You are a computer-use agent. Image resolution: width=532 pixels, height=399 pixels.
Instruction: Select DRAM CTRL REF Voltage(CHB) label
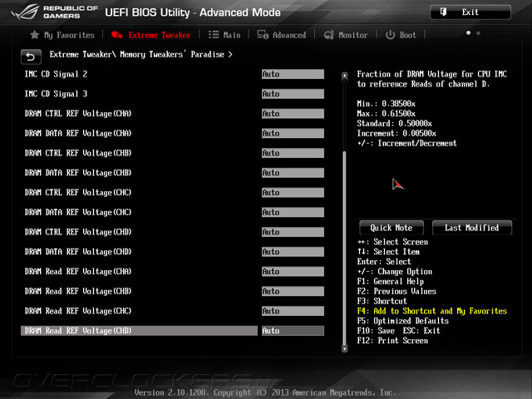pos(78,153)
